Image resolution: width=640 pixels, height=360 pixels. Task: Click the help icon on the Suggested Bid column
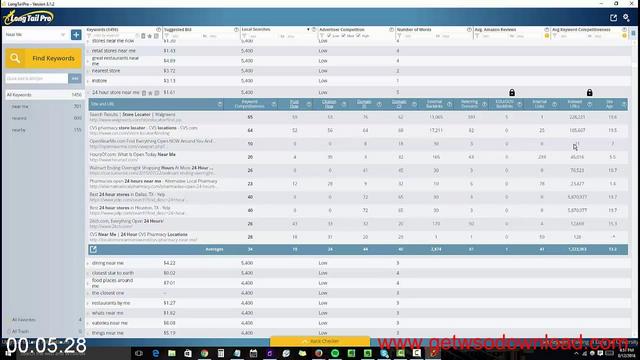236,30
